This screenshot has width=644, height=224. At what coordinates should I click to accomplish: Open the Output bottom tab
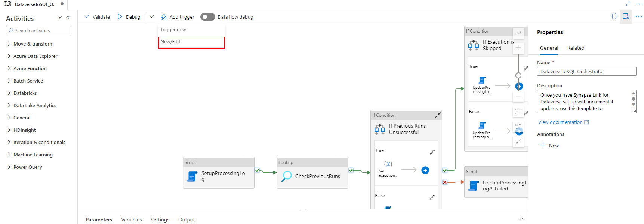pos(187,220)
